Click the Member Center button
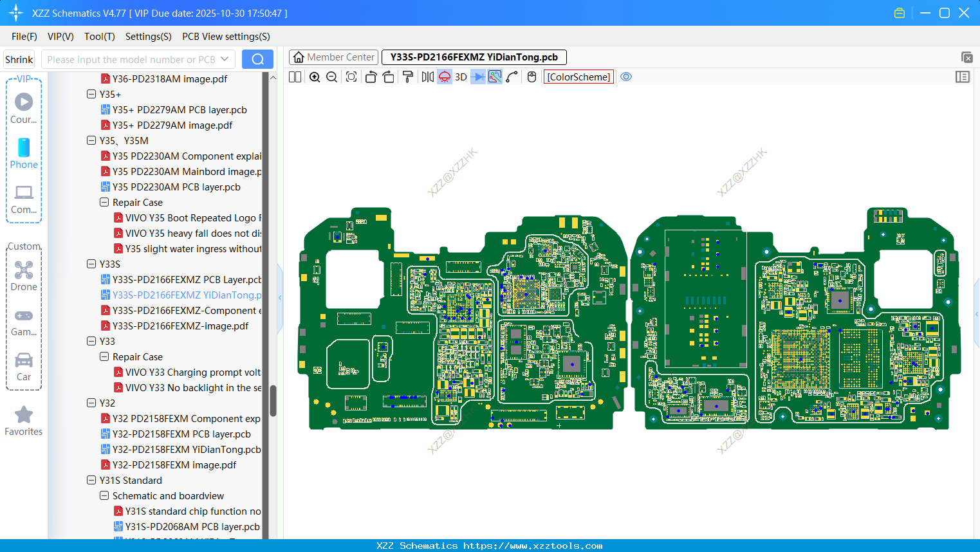Image resolution: width=980 pixels, height=552 pixels. [333, 57]
